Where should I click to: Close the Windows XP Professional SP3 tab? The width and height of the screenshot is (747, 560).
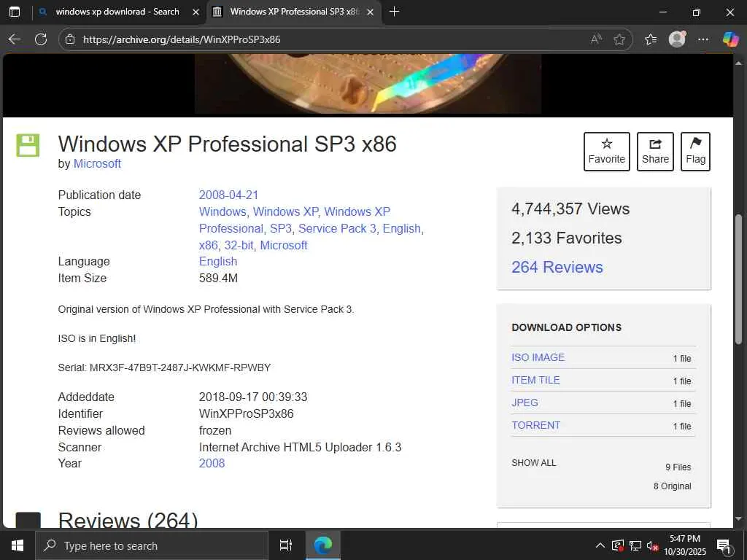point(370,12)
